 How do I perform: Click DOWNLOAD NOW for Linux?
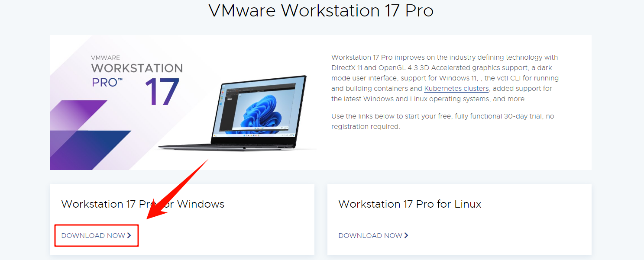click(370, 235)
